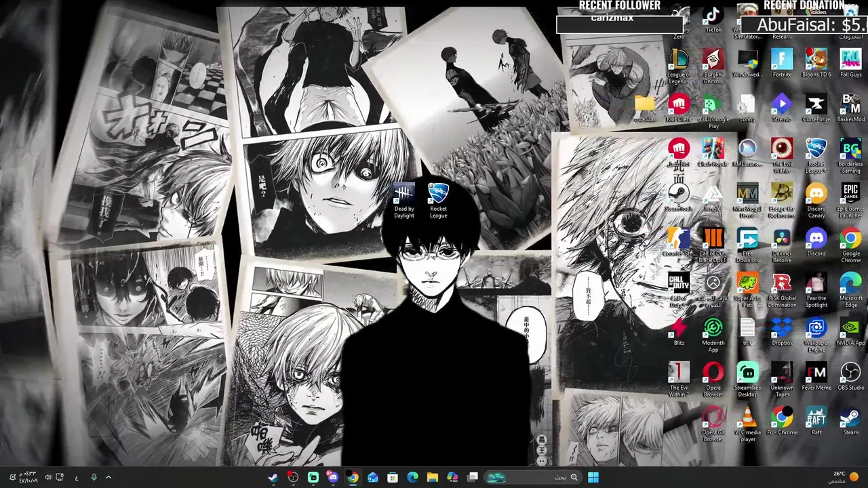Open the Steam desktop shortcut
The width and height of the screenshot is (868, 488).
851,420
